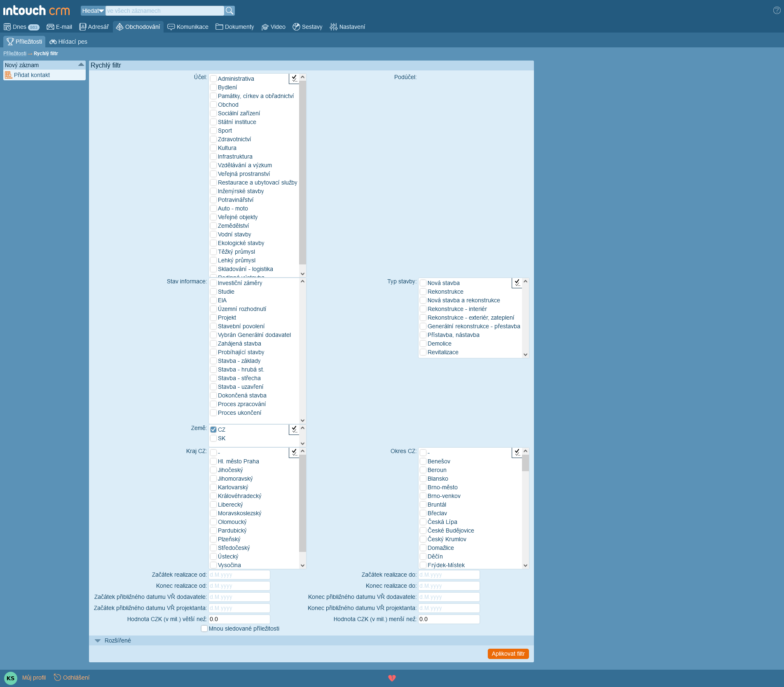Click the KS profile avatar
This screenshot has height=687, width=784.
coord(10,678)
